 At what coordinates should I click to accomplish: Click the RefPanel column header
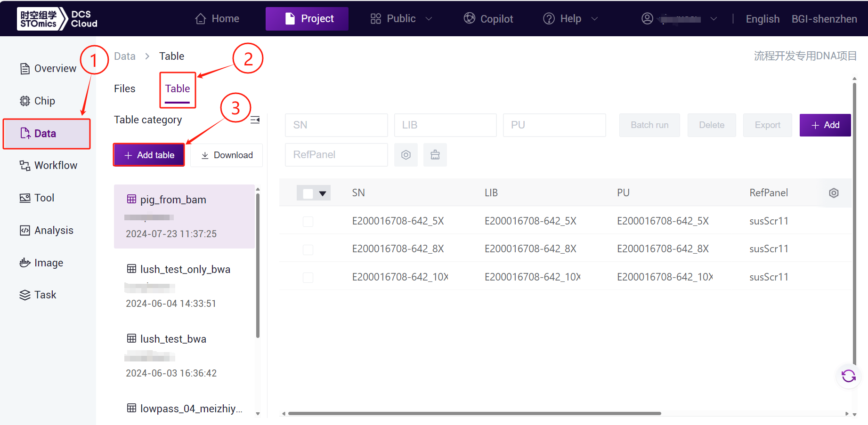769,193
